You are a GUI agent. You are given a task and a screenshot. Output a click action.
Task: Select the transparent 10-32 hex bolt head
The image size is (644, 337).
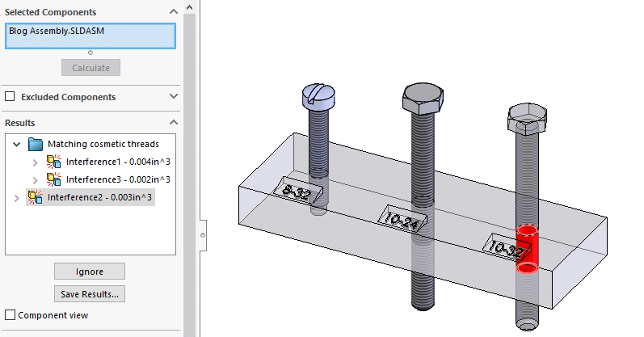click(528, 118)
